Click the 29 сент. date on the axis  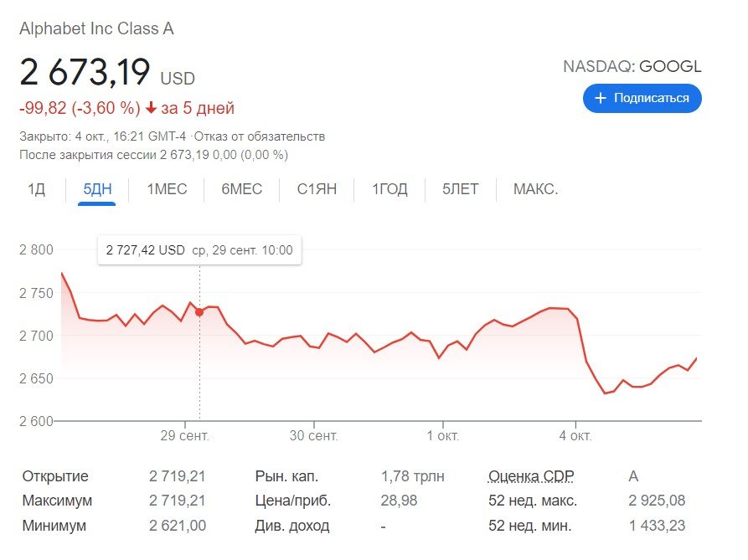pyautogui.click(x=185, y=436)
